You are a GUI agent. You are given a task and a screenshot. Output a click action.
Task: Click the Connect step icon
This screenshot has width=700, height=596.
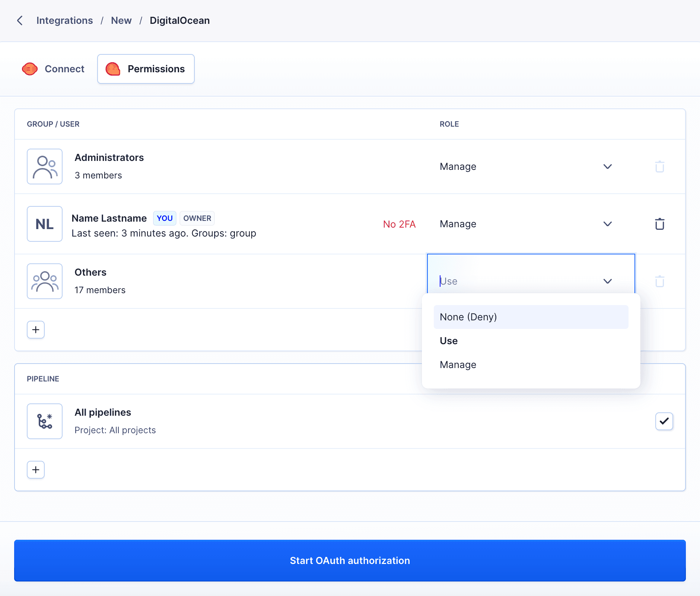pyautogui.click(x=30, y=69)
